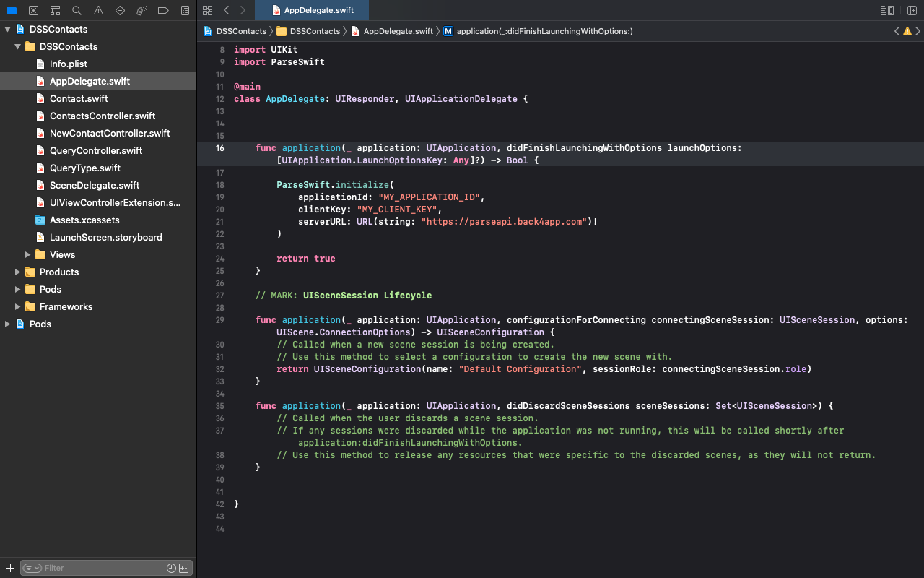Click the "return true" statement
The image size is (924, 578).
point(306,259)
